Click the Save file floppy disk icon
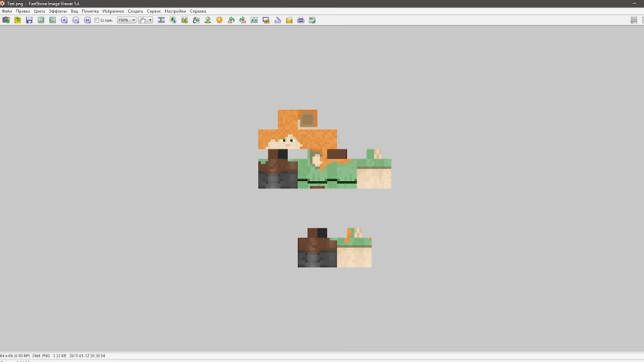The height and width of the screenshot is (362, 644). (29, 20)
